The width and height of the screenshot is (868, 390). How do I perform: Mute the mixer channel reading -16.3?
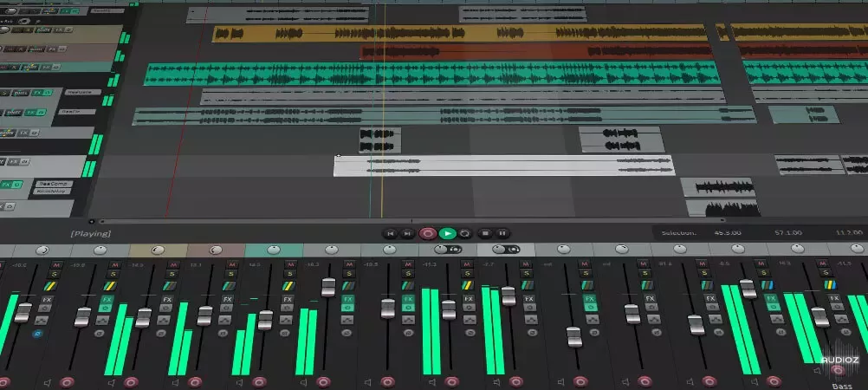[x=349, y=265]
